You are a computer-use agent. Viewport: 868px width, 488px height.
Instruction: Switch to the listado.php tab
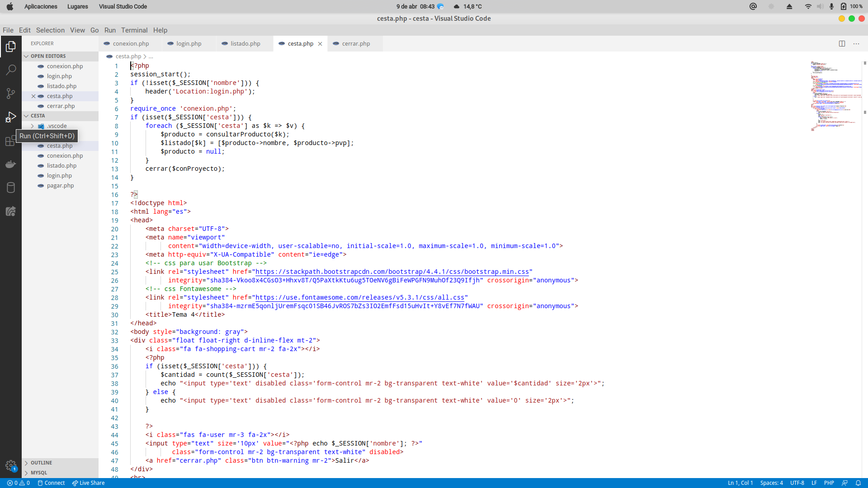pyautogui.click(x=245, y=44)
